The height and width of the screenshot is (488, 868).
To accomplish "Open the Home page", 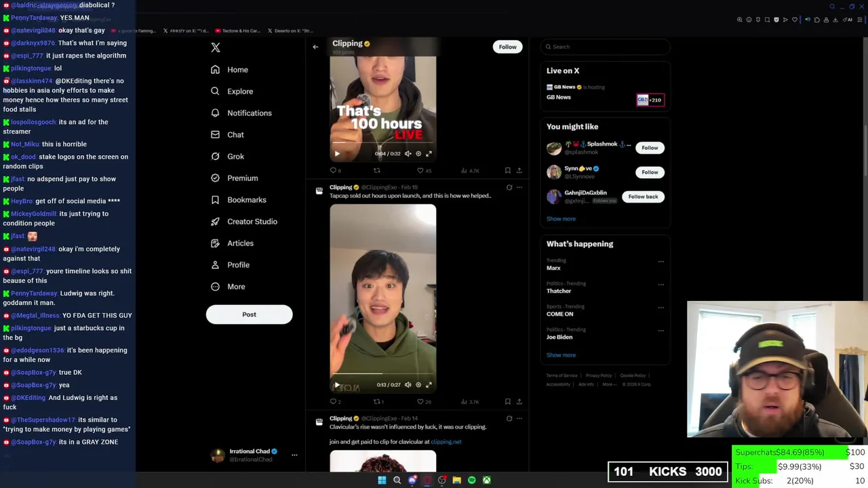I will (x=229, y=70).
